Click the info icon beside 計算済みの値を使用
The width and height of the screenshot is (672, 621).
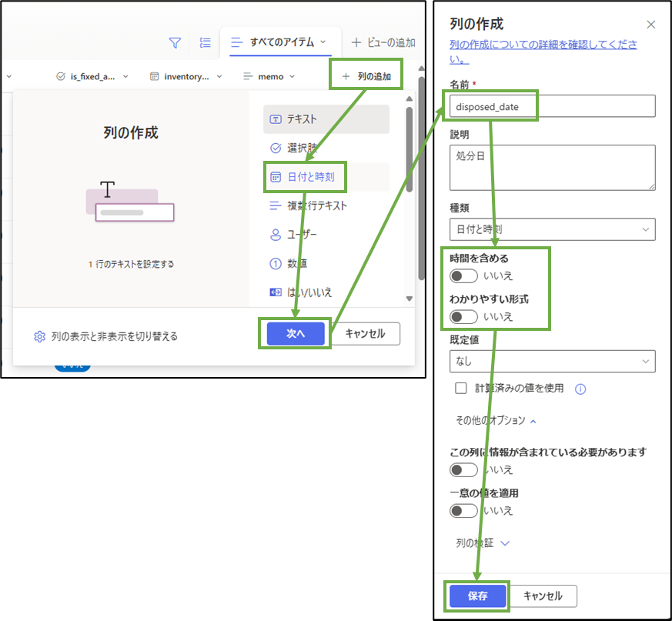click(x=580, y=389)
